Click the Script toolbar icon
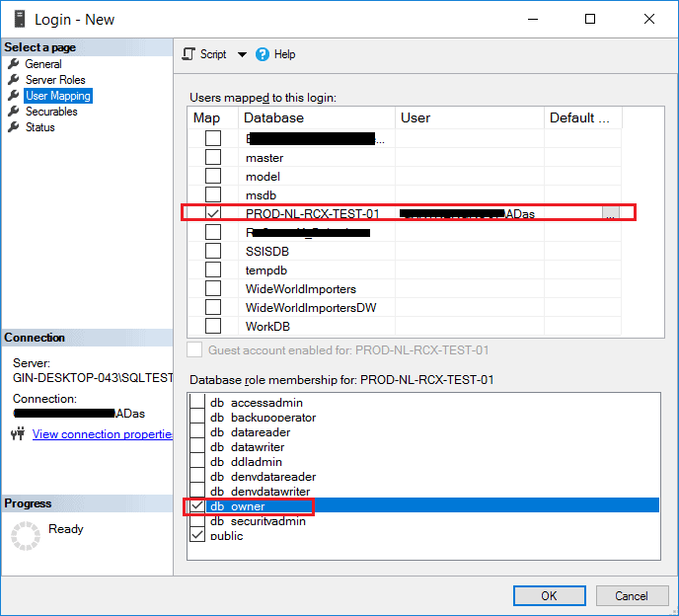The height and width of the screenshot is (616, 679). (189, 54)
